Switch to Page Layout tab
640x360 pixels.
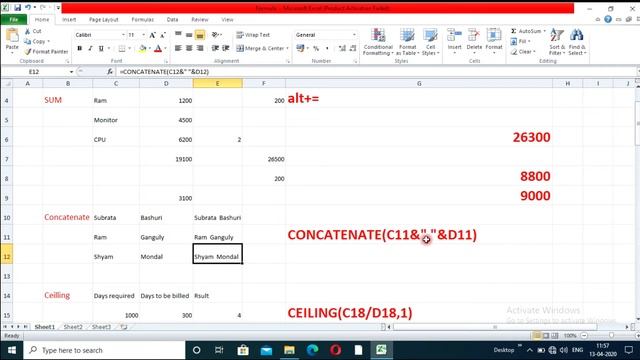click(x=104, y=20)
